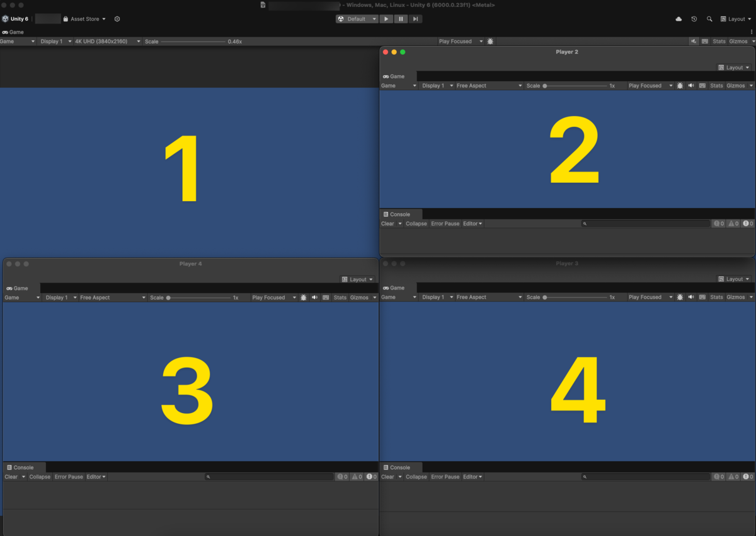Mute audio in Player 2 Game view
The width and height of the screenshot is (756, 536).
tap(692, 85)
